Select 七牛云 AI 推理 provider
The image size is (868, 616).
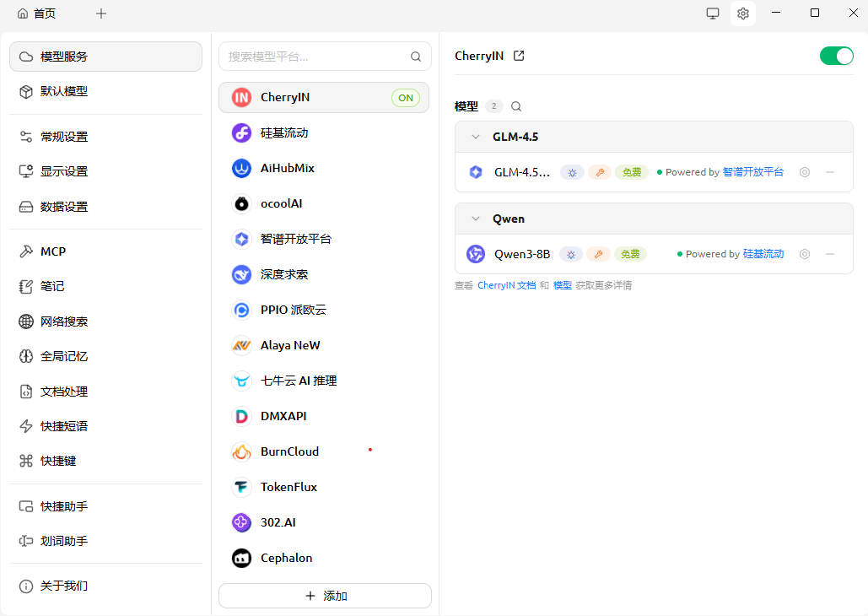point(324,381)
